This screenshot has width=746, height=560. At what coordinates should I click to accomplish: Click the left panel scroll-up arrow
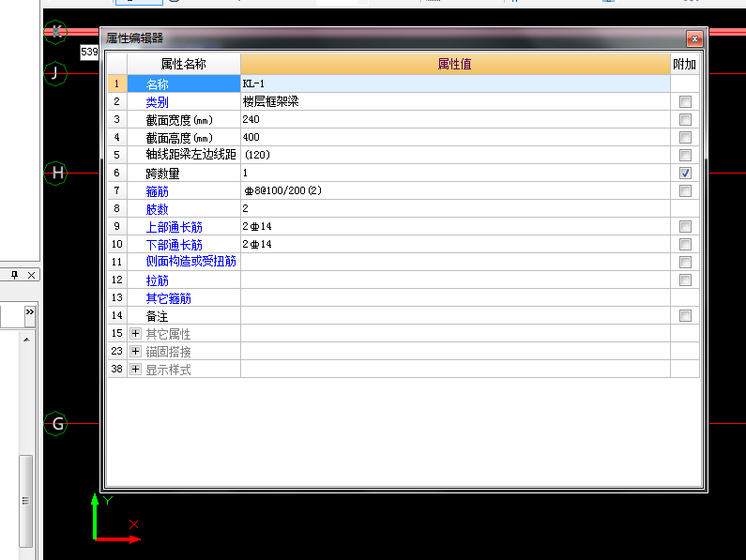(26, 340)
